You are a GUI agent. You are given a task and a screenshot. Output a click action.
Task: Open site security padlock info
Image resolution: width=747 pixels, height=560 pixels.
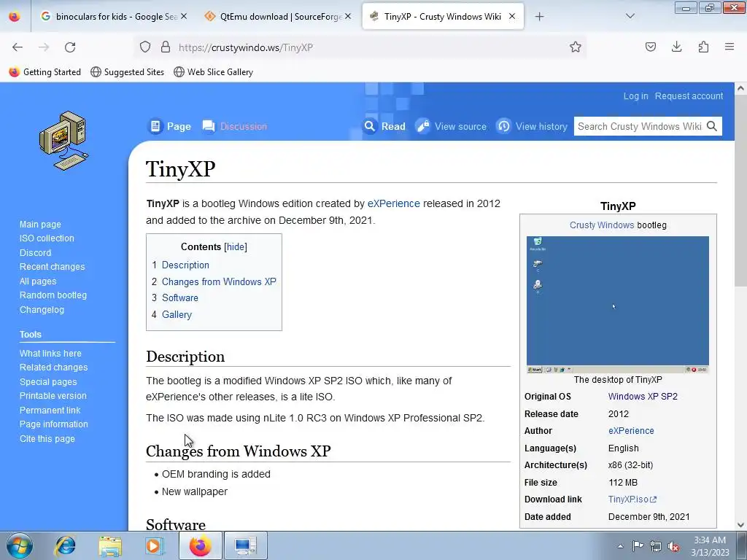click(166, 47)
